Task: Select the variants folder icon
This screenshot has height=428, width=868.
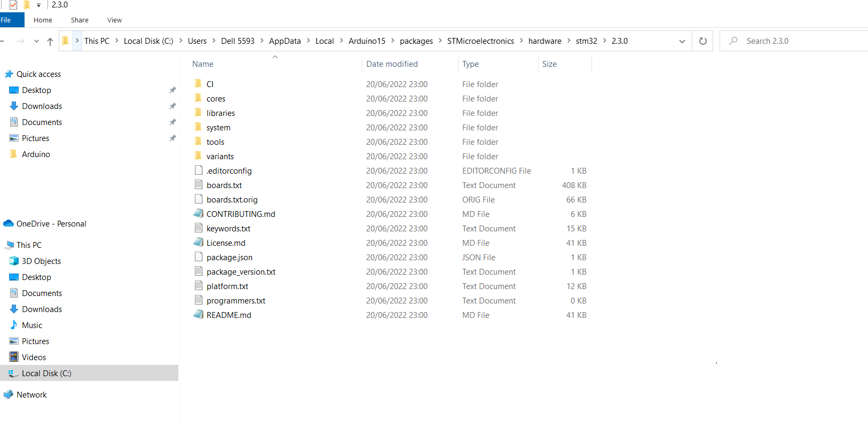Action: (199, 155)
